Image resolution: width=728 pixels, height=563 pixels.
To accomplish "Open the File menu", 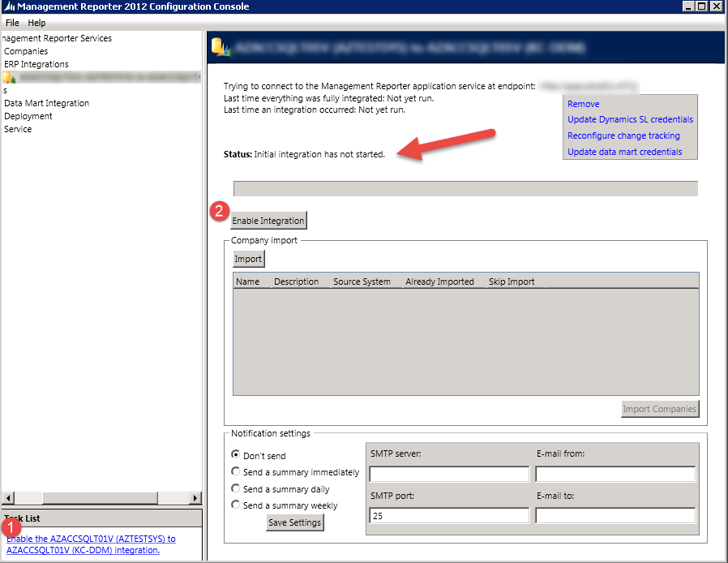I will coord(13,23).
